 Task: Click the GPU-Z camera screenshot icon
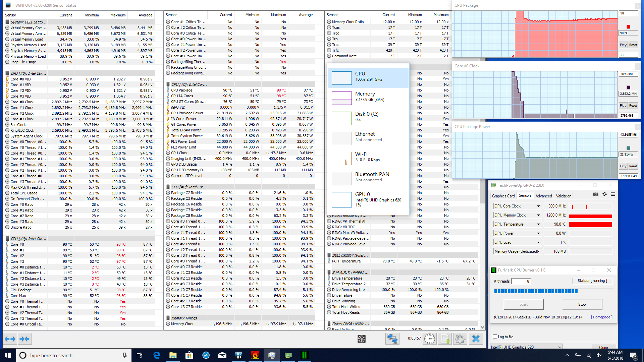[x=596, y=194]
